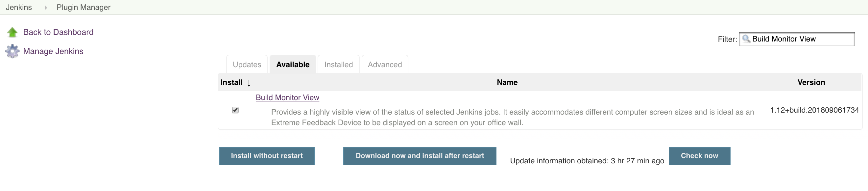
Task: Click Install without restart
Action: (x=267, y=156)
